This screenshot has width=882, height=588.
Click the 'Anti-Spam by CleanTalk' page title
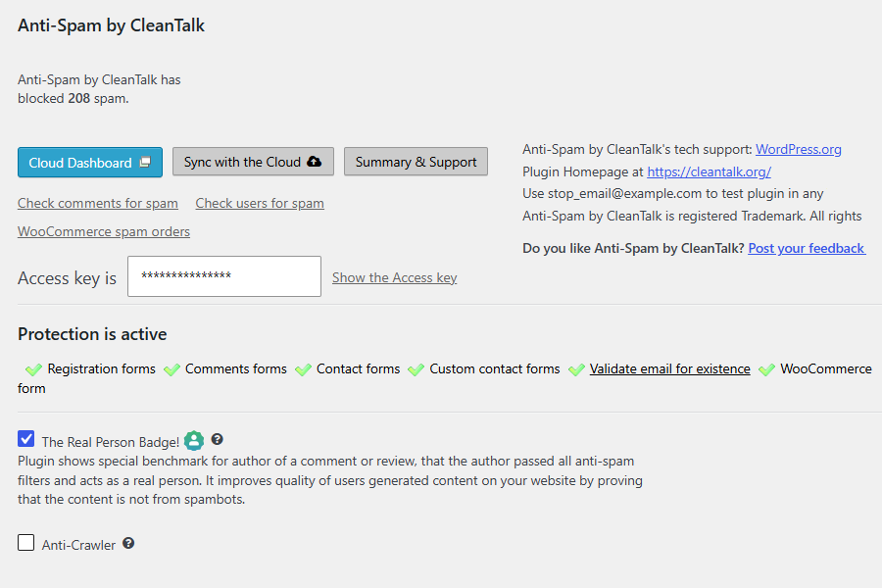point(111,25)
